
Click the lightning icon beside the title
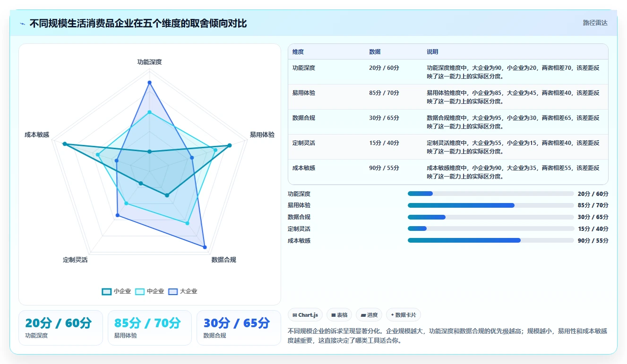23,24
